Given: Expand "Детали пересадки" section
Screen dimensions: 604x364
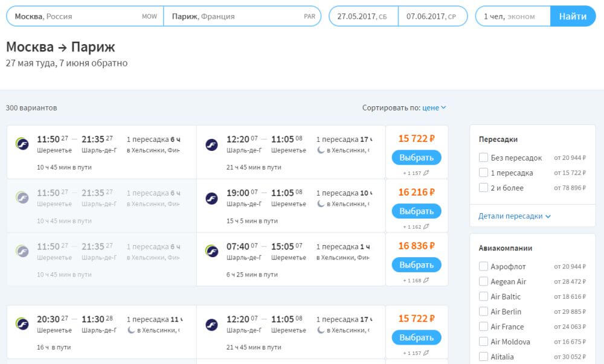Looking at the screenshot, I should tap(514, 216).
